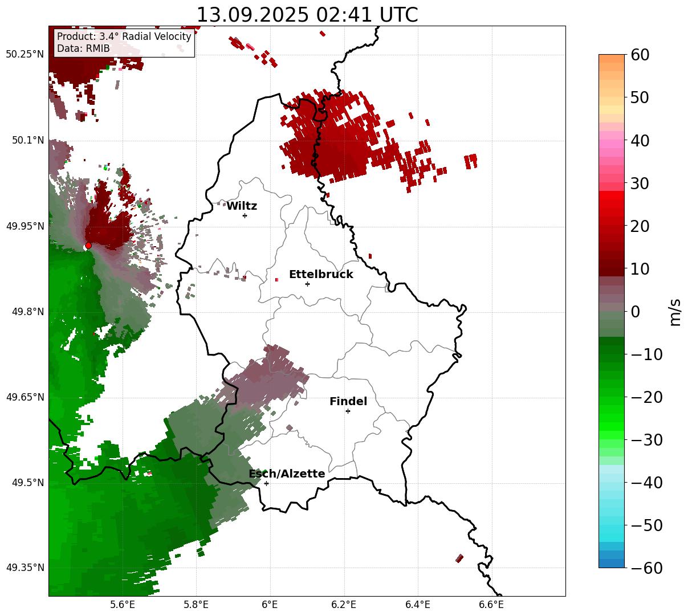The height and width of the screenshot is (616, 688).
Task: Select the Ettelbruck station label
Action: click(x=321, y=275)
